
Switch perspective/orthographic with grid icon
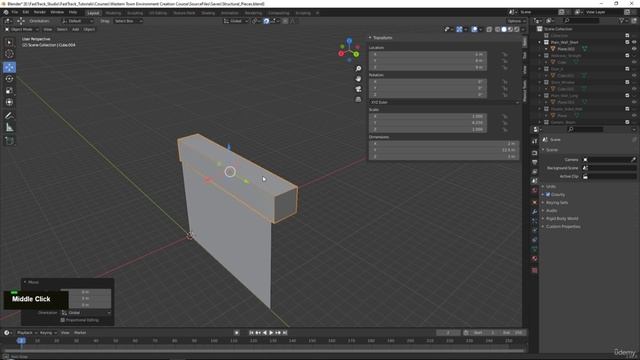click(x=358, y=99)
